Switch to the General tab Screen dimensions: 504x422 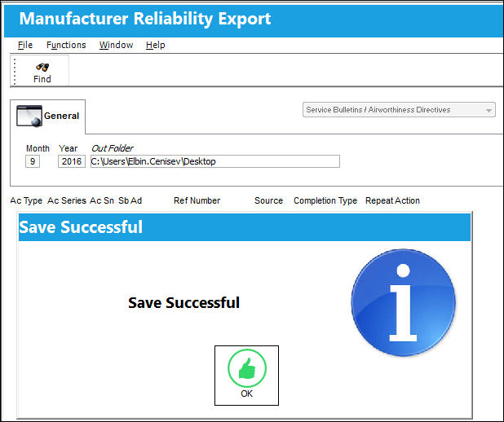point(48,116)
